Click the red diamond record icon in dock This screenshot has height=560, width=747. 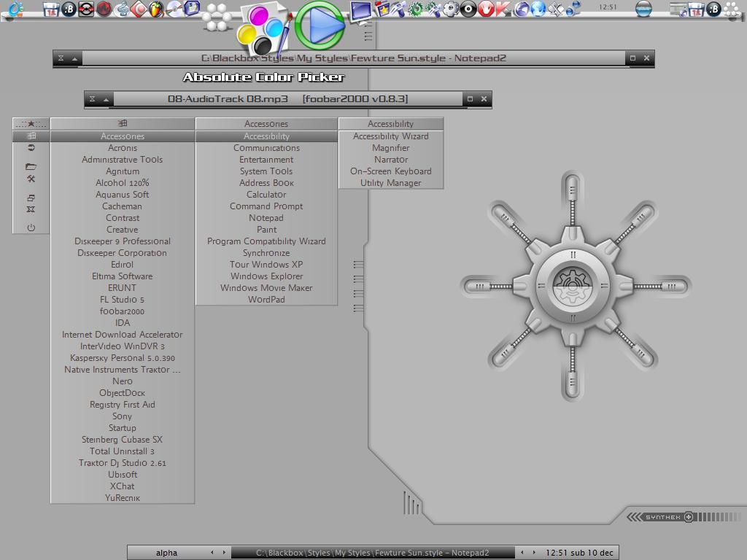(x=139, y=9)
